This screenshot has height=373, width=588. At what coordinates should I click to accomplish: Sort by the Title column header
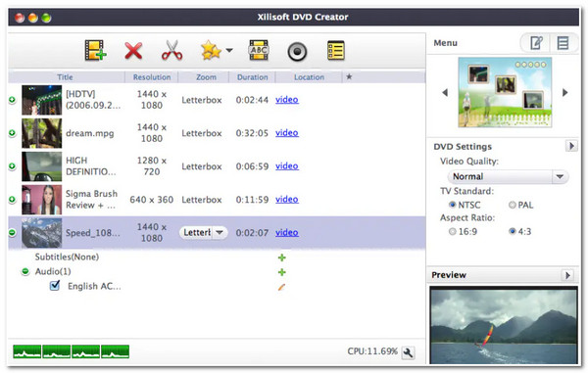tap(65, 77)
